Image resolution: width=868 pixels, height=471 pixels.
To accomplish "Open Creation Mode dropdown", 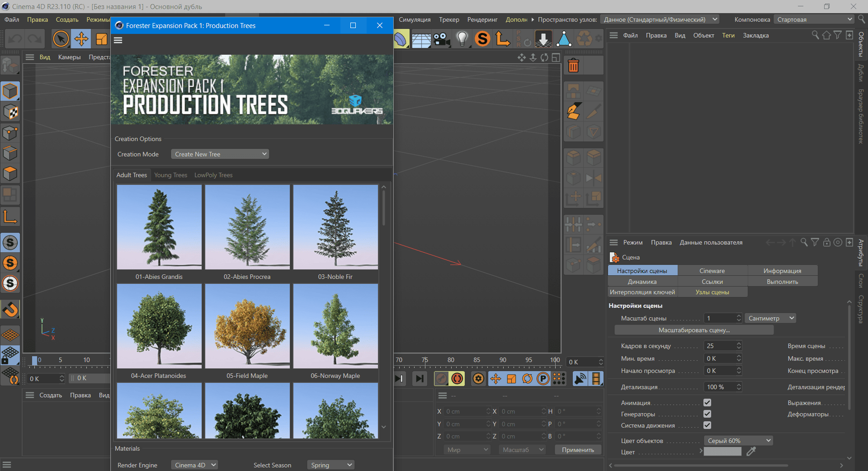I will click(x=220, y=154).
